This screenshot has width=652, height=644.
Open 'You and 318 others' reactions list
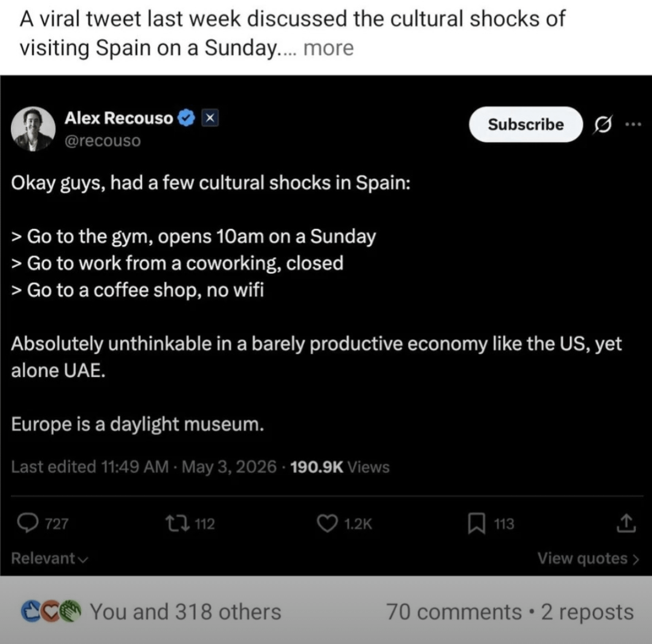click(186, 612)
